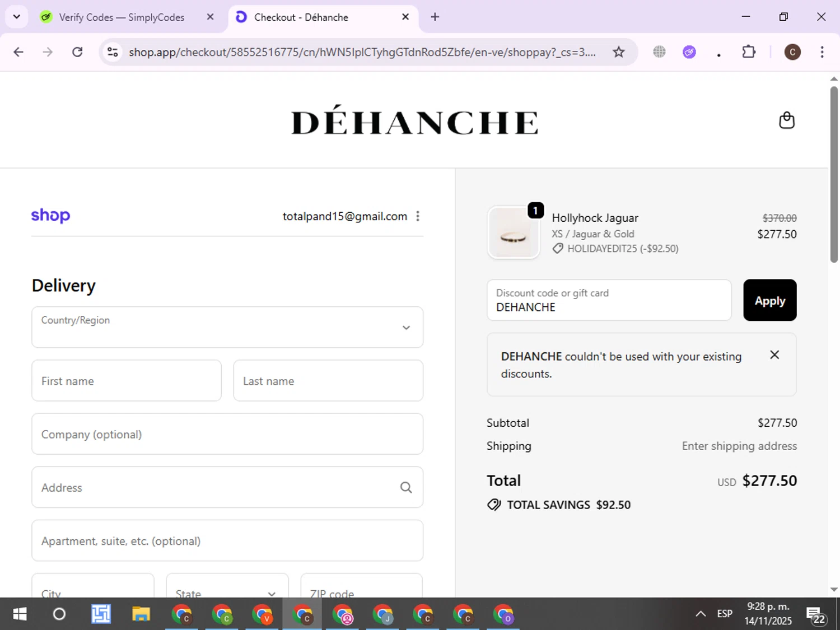Viewport: 840px width, 630px height.
Task: Open the blue maze app on taskbar
Action: [x=101, y=614]
